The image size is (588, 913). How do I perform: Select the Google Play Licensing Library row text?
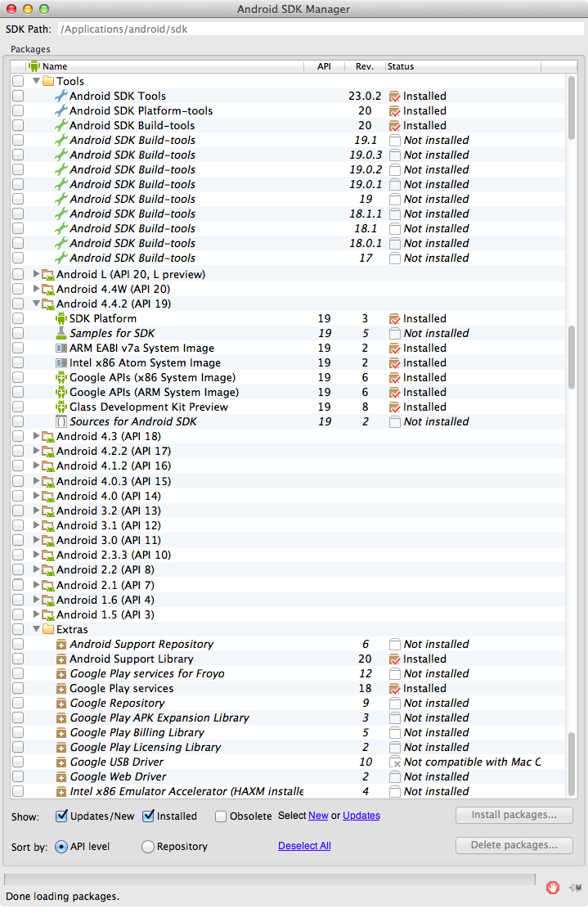(x=146, y=747)
